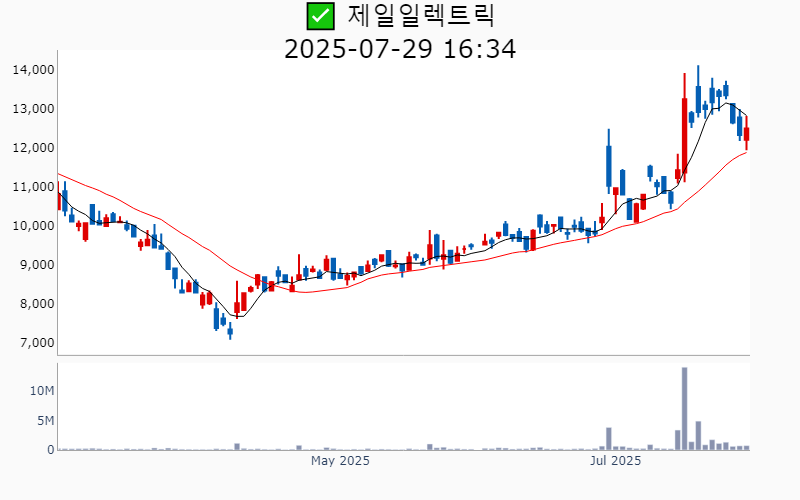Click the 8,000 price axis label

click(36, 304)
